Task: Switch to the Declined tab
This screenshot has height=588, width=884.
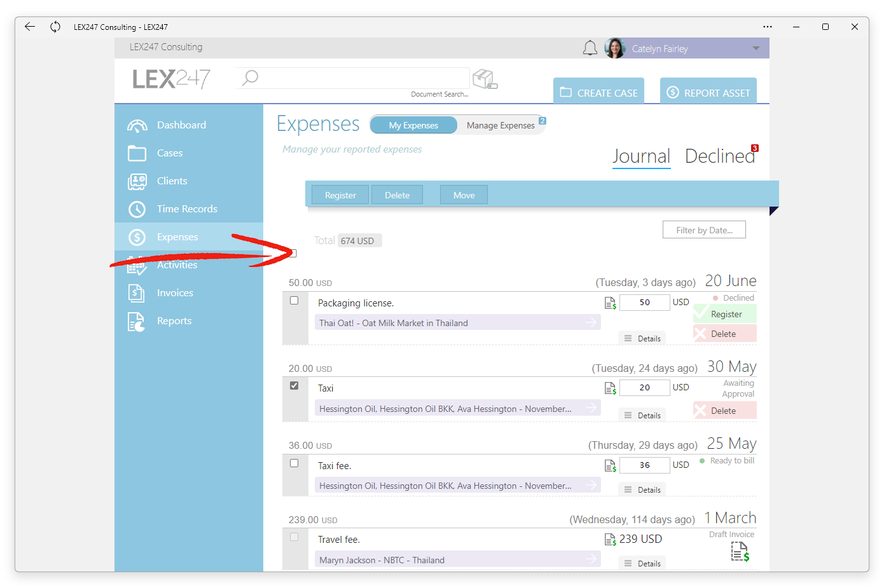Action: (x=720, y=156)
